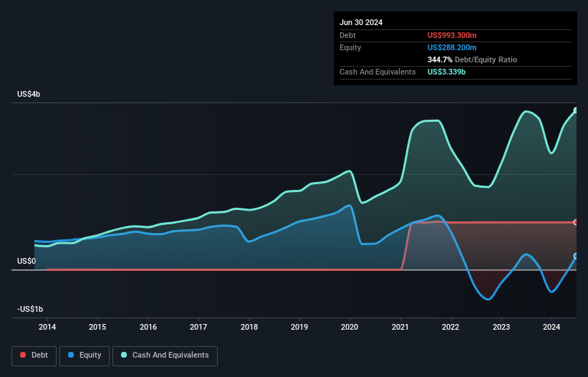This screenshot has width=588, height=377.
Task: Select the 2016 x-axis label
Action: click(148, 327)
